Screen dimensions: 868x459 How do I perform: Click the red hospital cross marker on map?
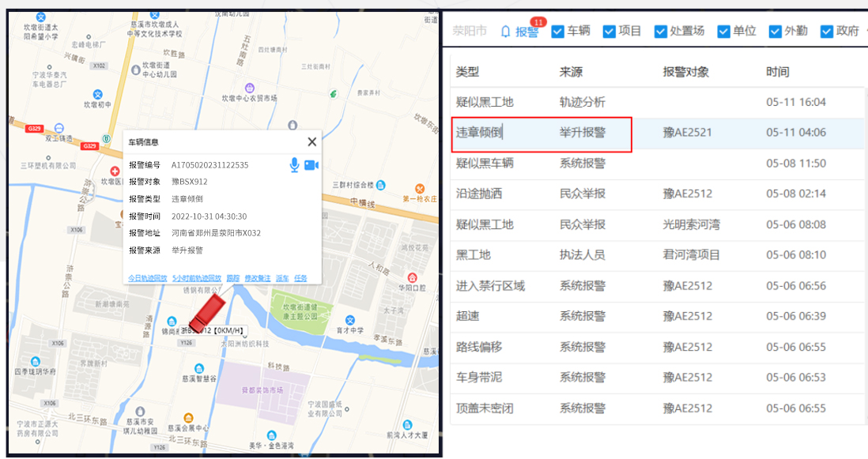click(115, 171)
